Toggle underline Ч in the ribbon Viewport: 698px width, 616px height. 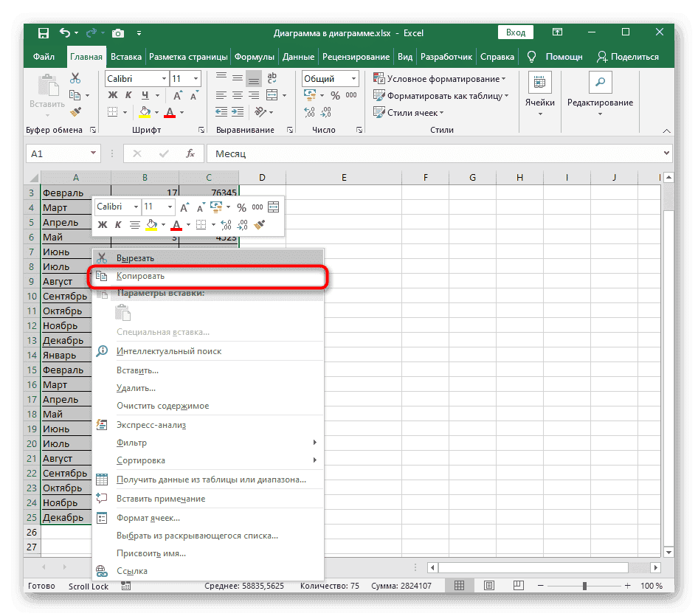tap(145, 95)
